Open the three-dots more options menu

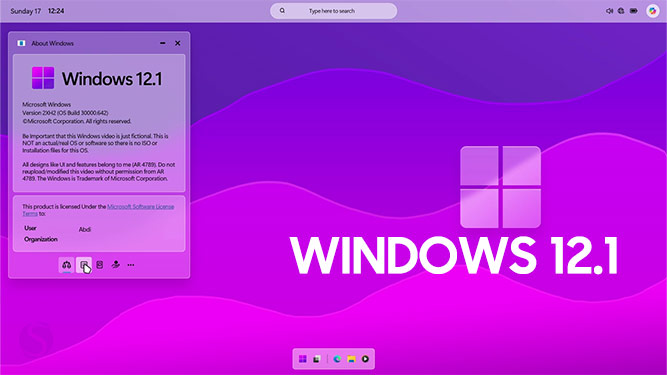131,265
